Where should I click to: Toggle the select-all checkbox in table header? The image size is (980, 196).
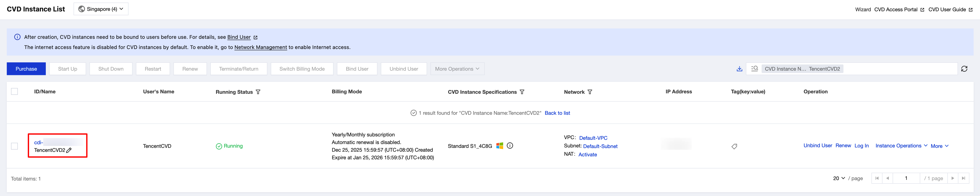click(x=14, y=92)
